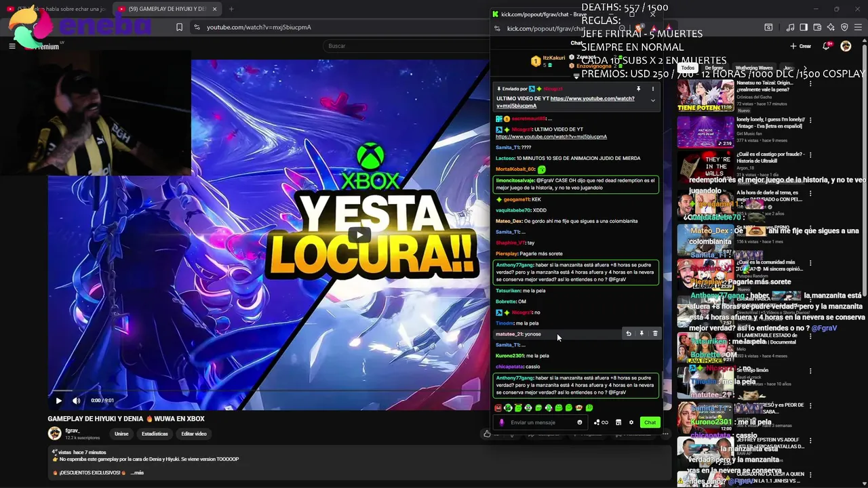Mute the video with the speaker icon
The width and height of the screenshot is (868, 488).
[x=76, y=401]
